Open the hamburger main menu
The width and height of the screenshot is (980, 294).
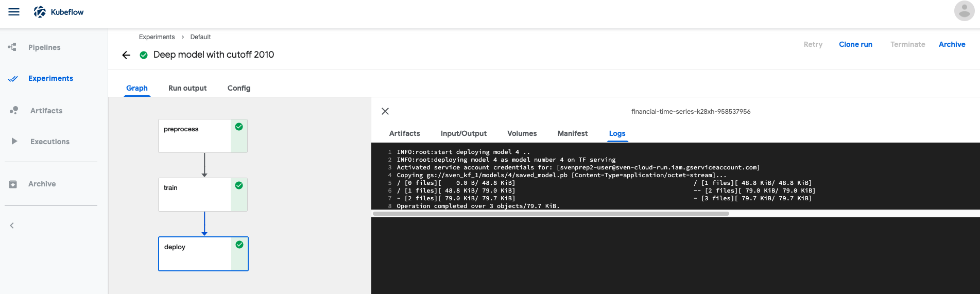point(14,12)
